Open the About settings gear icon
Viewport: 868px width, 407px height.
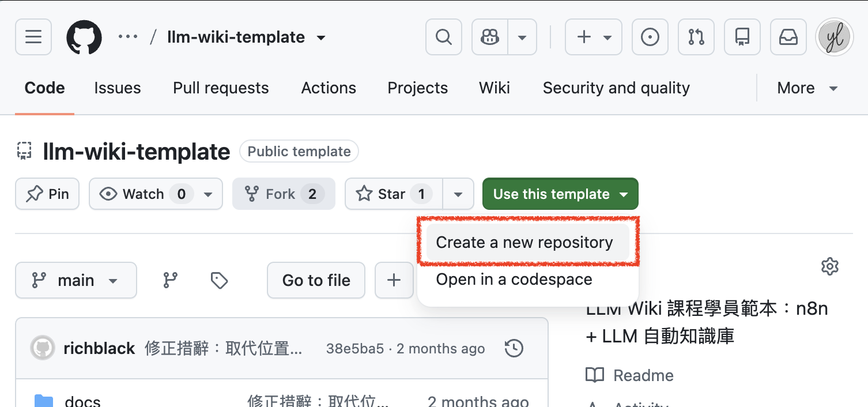point(829,266)
